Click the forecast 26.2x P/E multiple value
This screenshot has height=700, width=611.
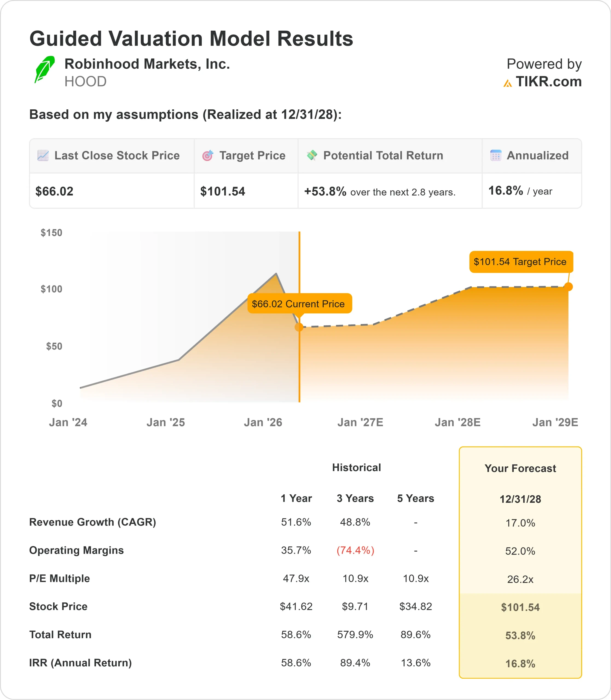[x=520, y=579]
